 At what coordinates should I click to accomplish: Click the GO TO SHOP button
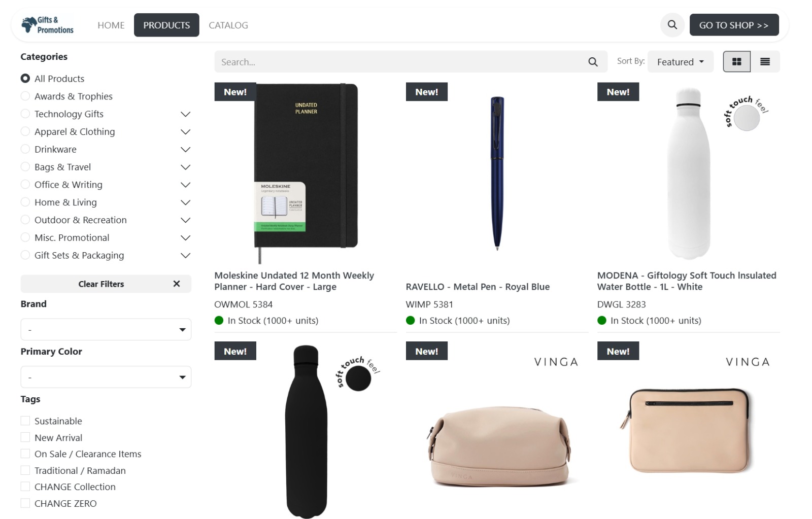point(734,25)
